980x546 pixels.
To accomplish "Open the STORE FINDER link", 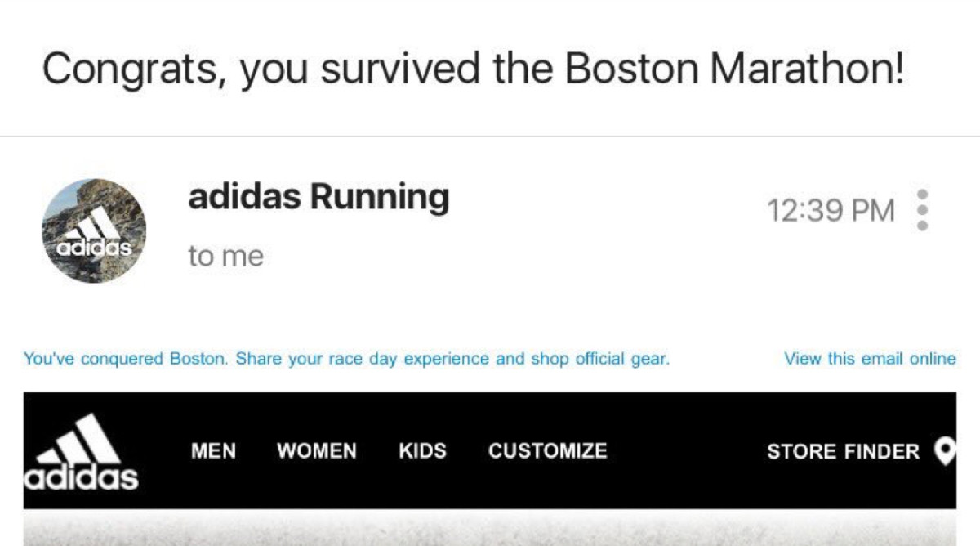I will coord(843,450).
